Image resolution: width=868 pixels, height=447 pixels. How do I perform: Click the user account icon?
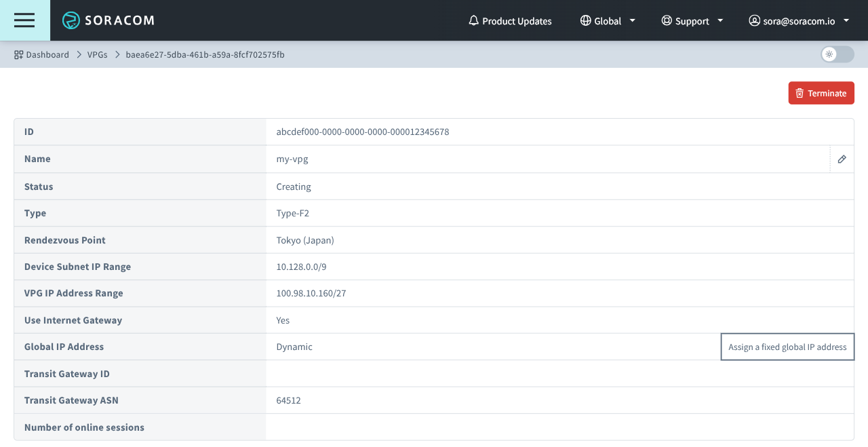click(x=754, y=20)
